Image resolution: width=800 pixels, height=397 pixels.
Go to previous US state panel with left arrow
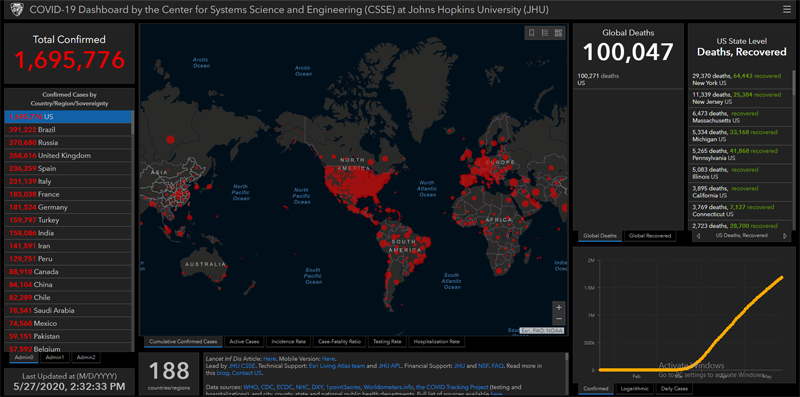tap(698, 236)
